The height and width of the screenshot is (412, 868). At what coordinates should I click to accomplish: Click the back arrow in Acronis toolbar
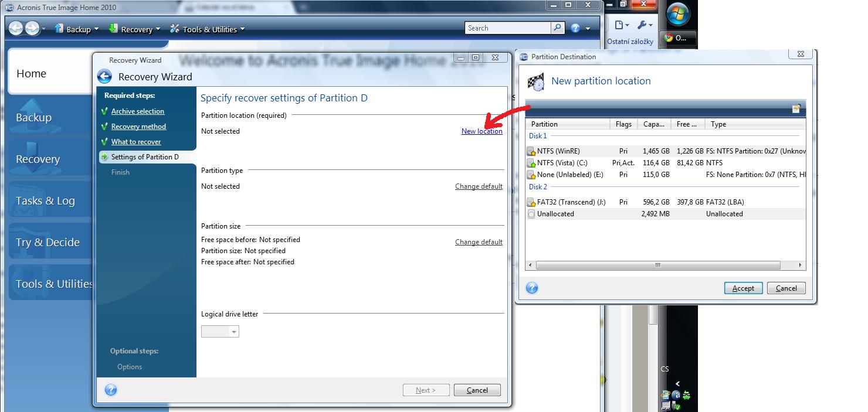pos(16,28)
